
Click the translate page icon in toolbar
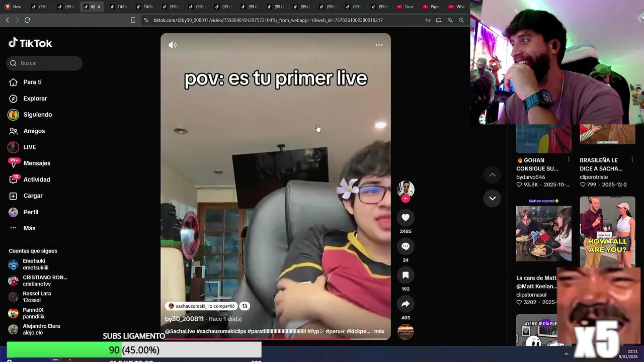click(450, 20)
